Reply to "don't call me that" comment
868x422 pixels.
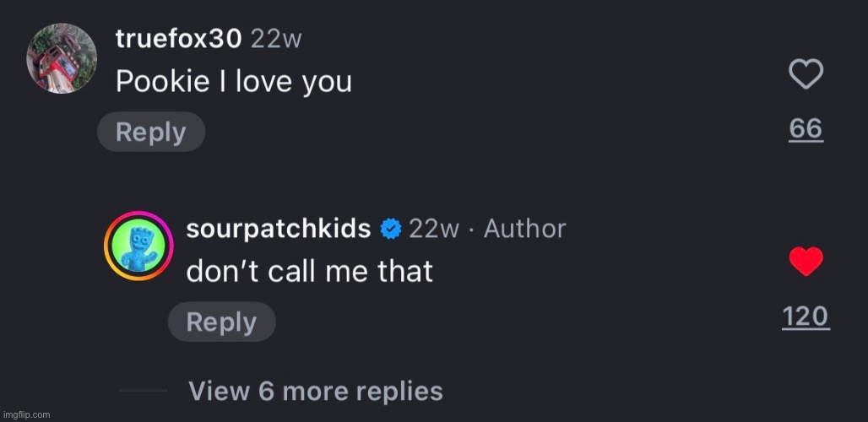221,322
